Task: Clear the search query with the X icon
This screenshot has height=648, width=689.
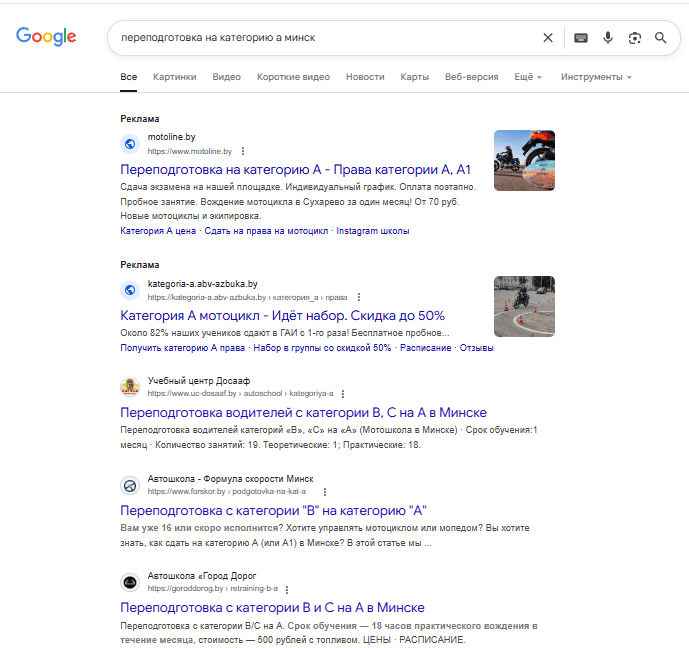Action: (x=548, y=38)
